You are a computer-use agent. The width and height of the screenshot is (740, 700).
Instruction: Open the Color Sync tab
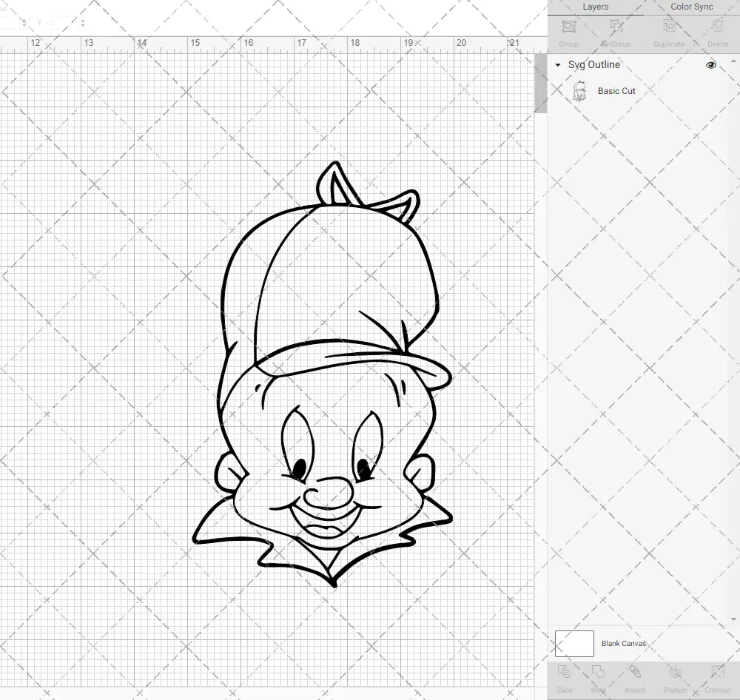click(691, 7)
